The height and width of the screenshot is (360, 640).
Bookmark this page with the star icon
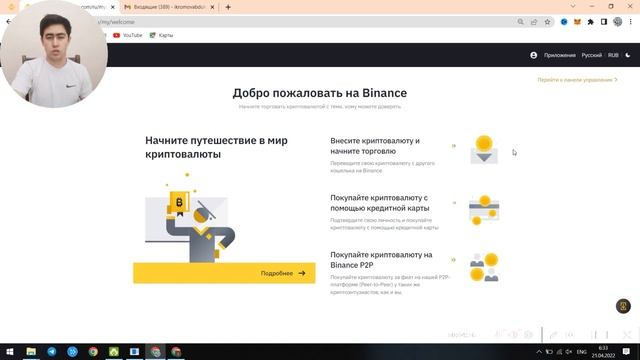(x=547, y=22)
